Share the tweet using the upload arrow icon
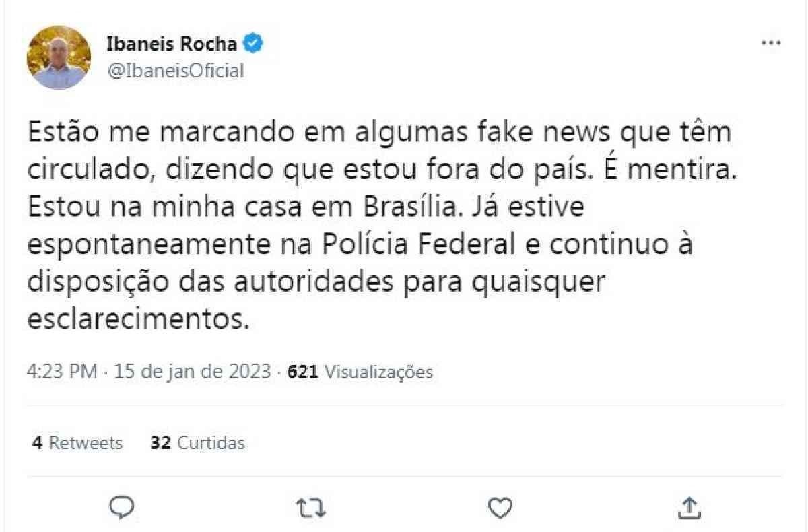 (x=688, y=506)
